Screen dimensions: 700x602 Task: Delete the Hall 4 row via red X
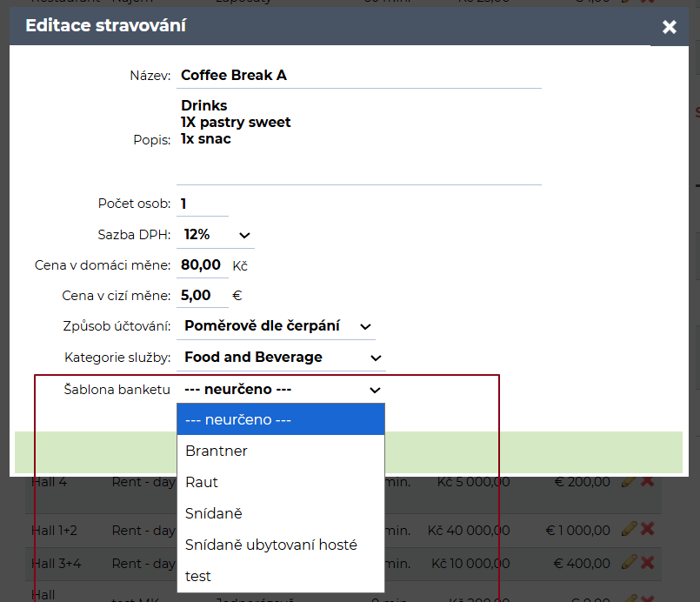click(647, 482)
